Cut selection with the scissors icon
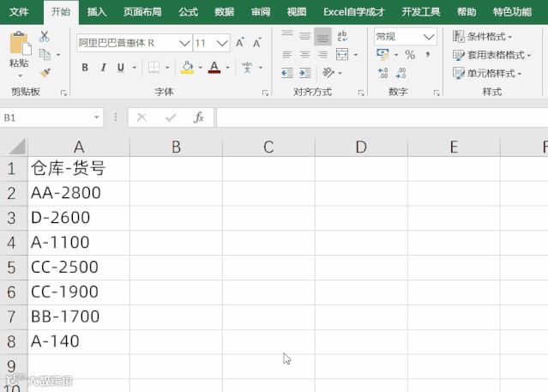 point(45,36)
